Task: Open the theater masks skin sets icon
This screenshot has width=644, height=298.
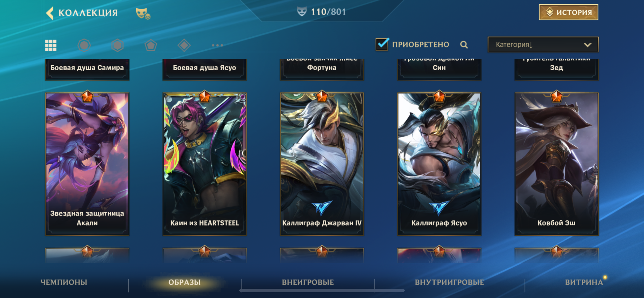Action: (x=143, y=13)
